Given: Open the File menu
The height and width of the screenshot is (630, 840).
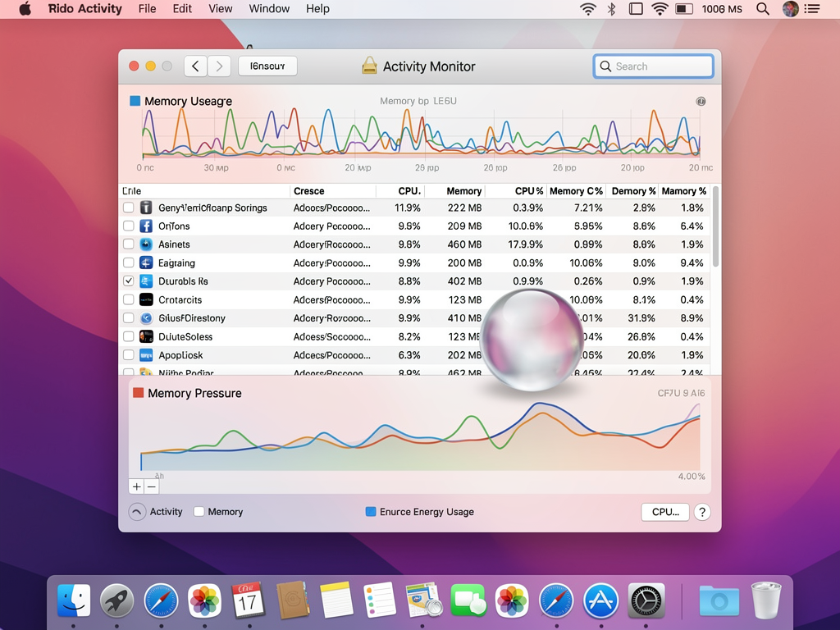Looking at the screenshot, I should (147, 8).
